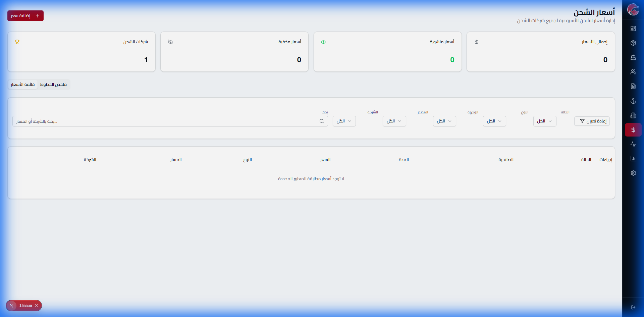The height and width of the screenshot is (317, 644).
Task: Select the activity pulse icon in sidebar
Action: (633, 144)
